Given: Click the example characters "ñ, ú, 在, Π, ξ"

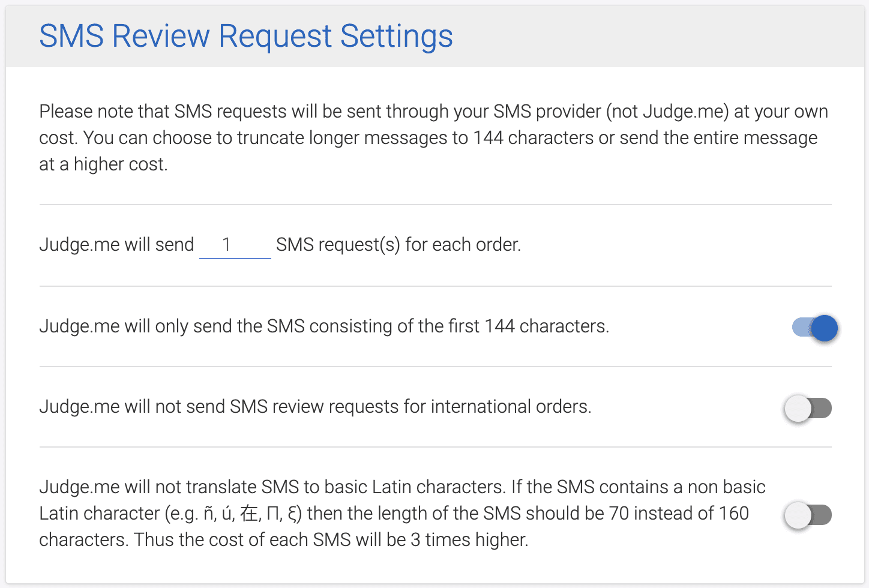Looking at the screenshot, I should (251, 514).
